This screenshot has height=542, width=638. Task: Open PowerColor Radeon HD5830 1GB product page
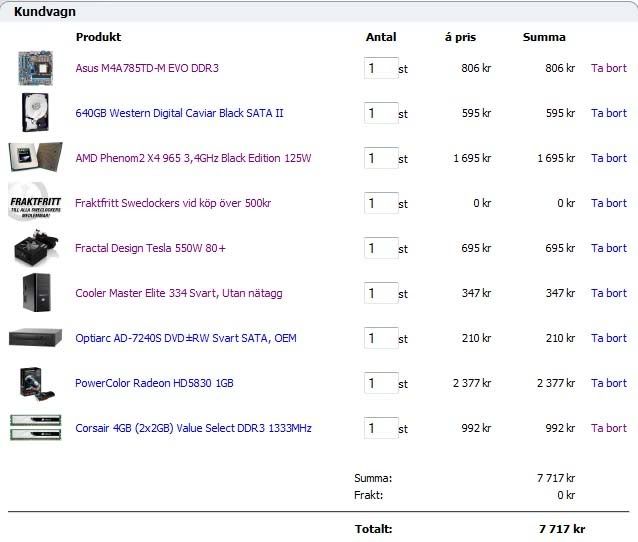click(x=154, y=383)
